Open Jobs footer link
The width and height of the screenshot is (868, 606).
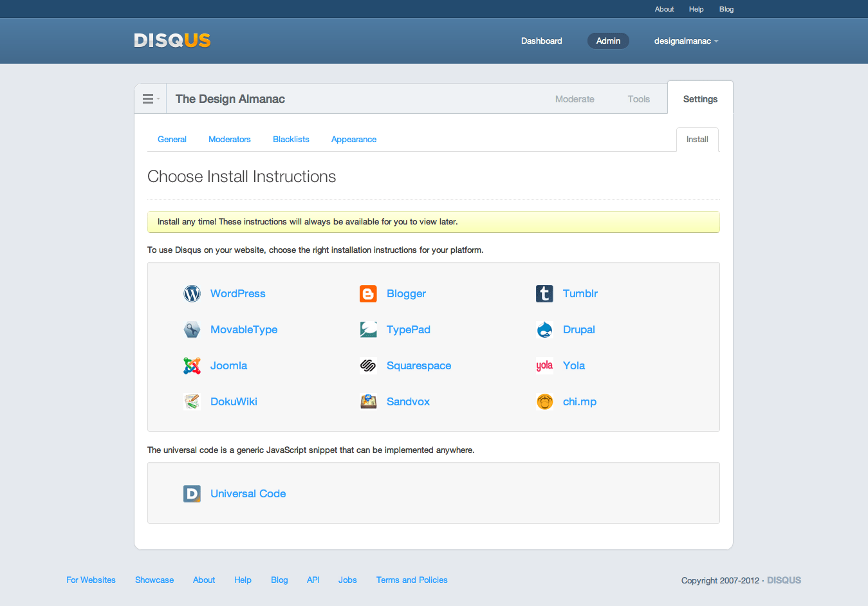pos(347,580)
